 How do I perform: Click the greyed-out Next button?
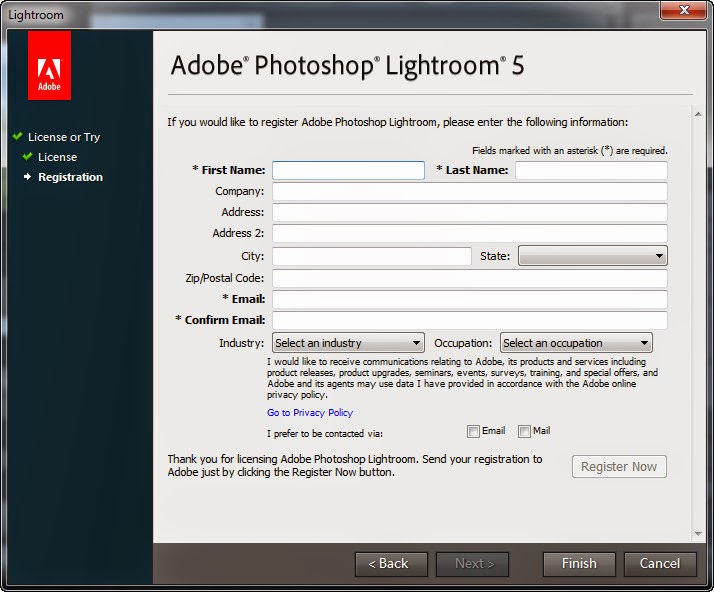[472, 564]
